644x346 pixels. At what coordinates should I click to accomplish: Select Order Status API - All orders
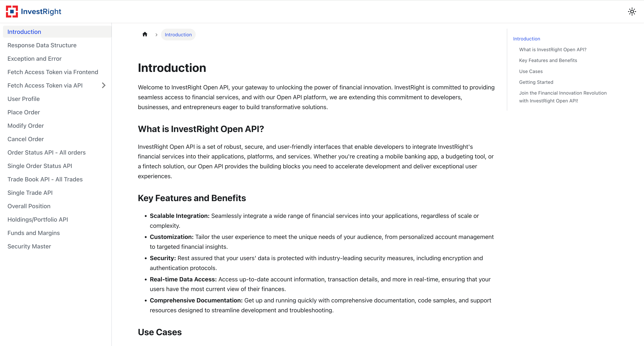(47, 152)
